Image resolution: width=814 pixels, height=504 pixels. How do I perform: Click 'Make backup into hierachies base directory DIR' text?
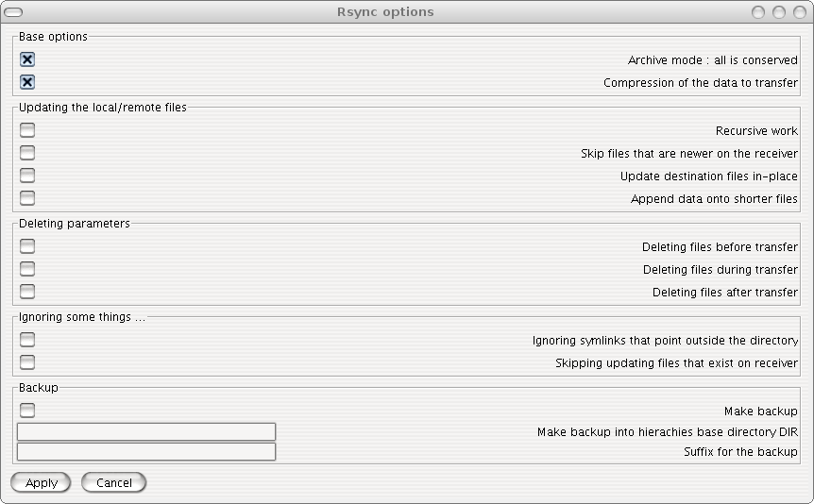667,432
